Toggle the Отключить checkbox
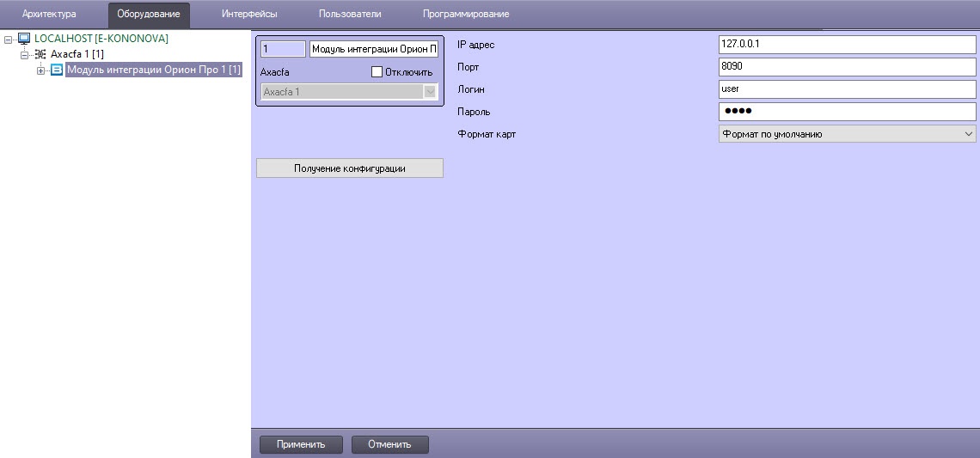 (x=377, y=72)
